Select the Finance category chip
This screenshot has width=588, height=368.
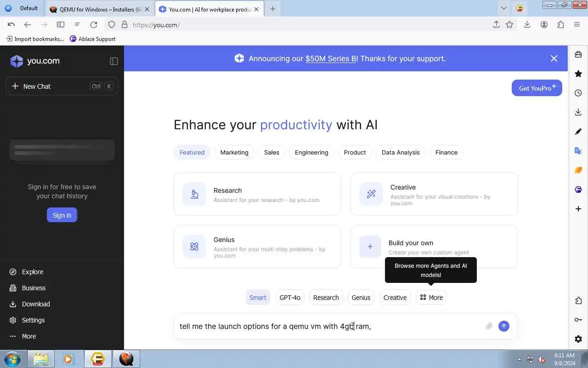tap(447, 152)
